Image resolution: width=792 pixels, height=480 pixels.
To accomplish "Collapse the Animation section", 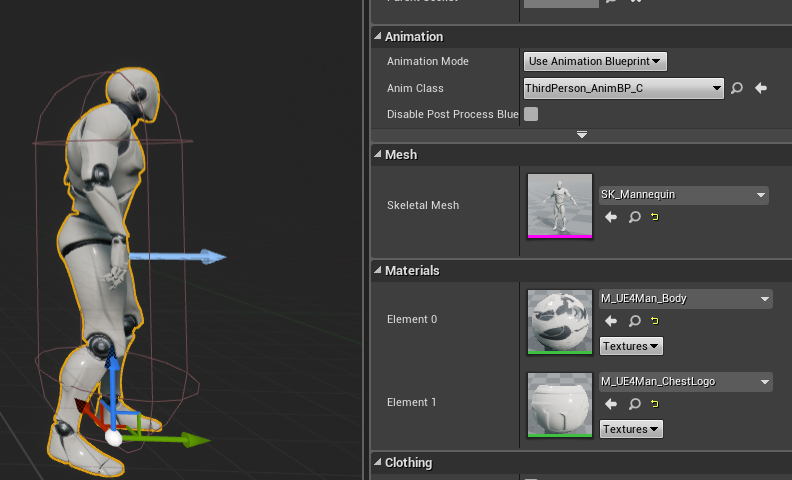I will [x=378, y=36].
